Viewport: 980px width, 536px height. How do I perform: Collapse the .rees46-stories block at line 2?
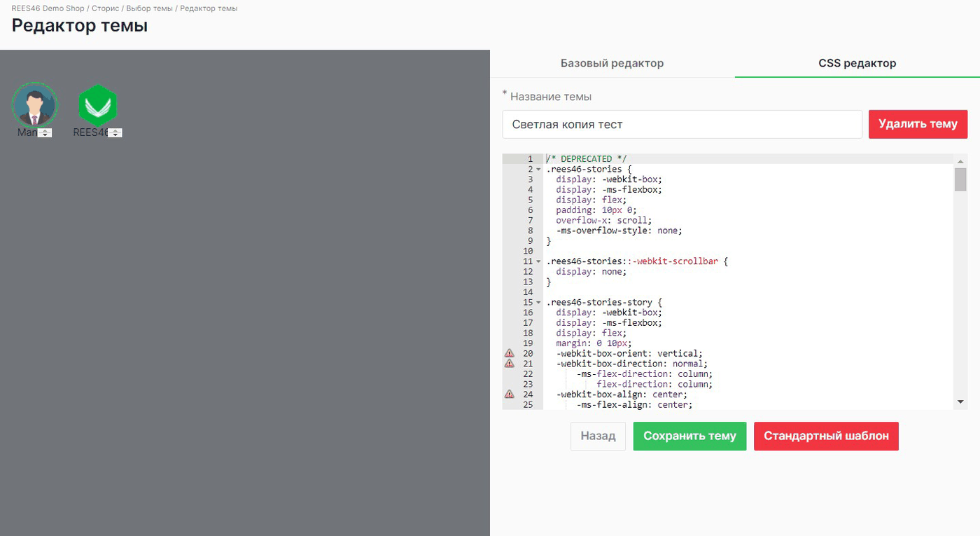(x=538, y=170)
